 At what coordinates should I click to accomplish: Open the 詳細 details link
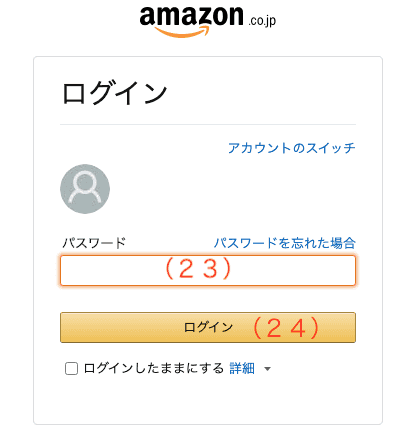click(x=242, y=368)
